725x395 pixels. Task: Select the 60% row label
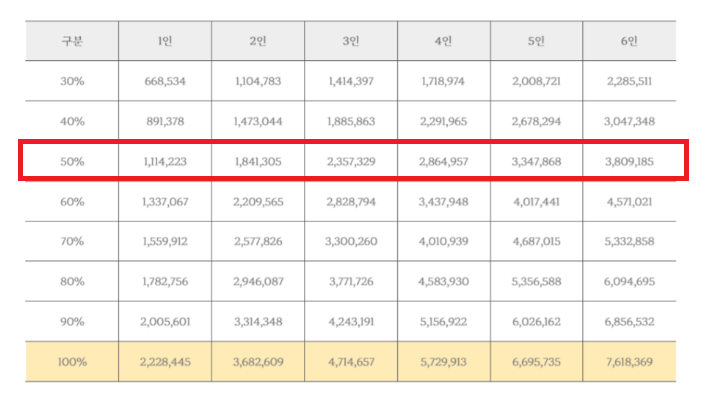72,202
